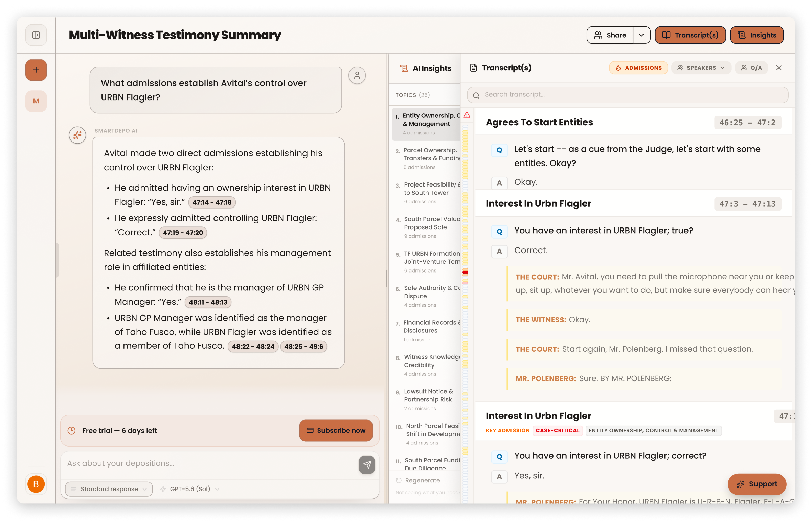This screenshot has height=522, width=812.
Task: Select topic Project Feasibility to South Tower
Action: click(426, 193)
